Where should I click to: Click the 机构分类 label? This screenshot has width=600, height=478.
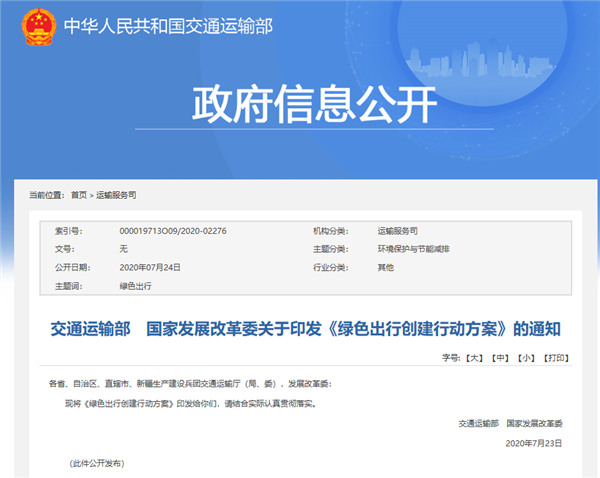(331, 231)
